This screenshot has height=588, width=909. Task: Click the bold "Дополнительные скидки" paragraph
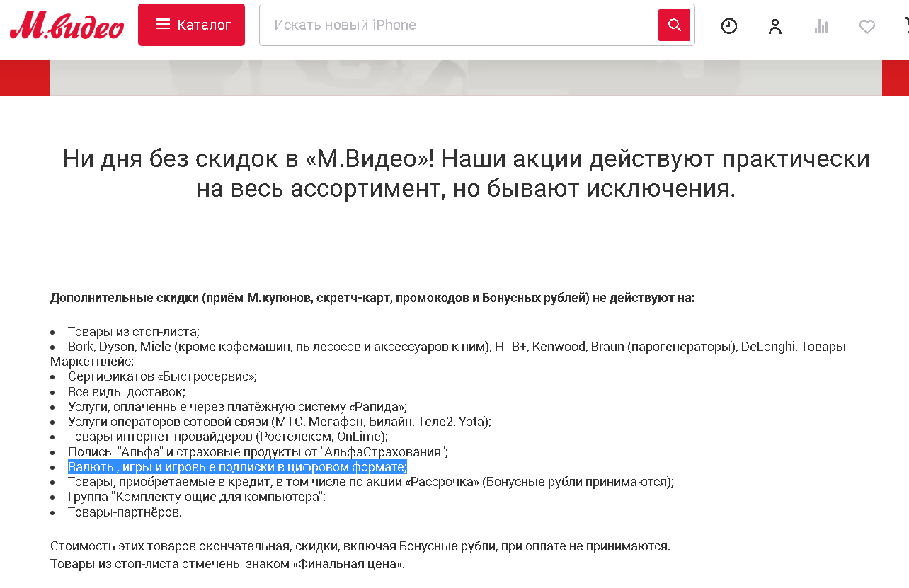(x=372, y=298)
